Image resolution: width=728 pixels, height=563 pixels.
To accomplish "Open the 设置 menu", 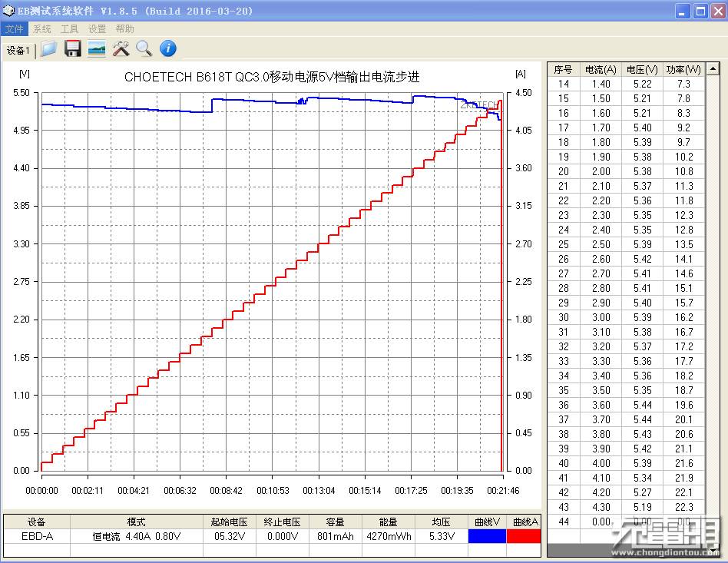I will (x=97, y=28).
